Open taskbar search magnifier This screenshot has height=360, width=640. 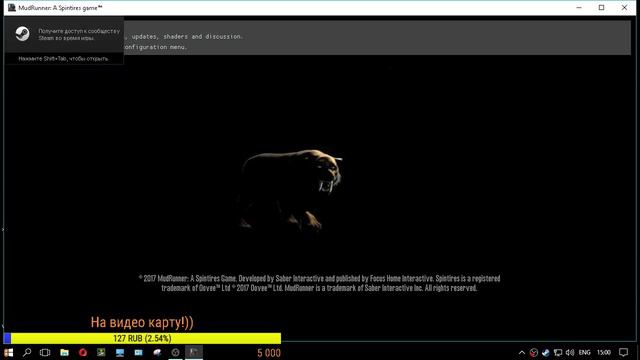27,352
